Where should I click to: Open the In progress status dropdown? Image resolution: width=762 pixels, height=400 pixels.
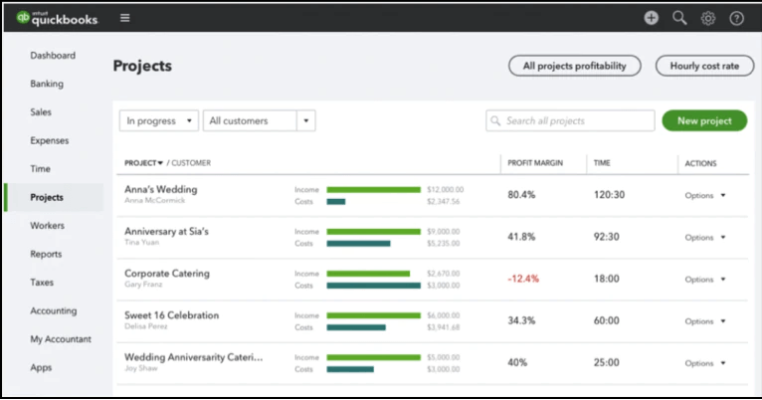(x=159, y=121)
